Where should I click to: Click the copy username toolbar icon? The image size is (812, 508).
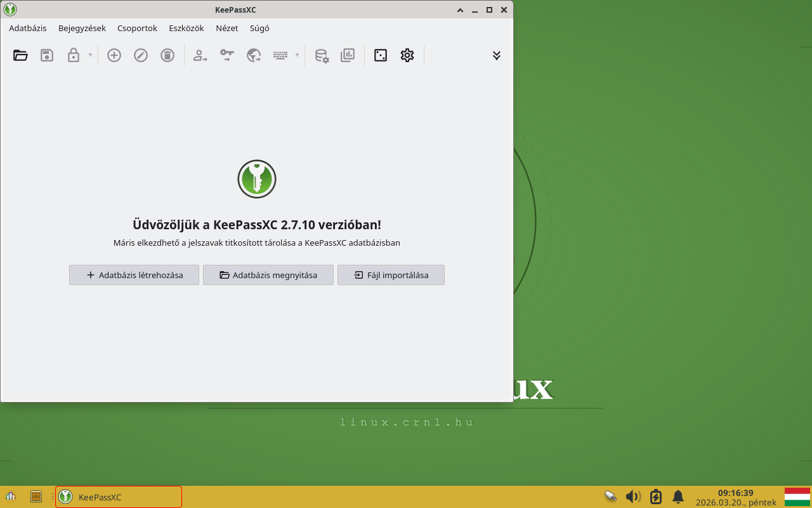[200, 55]
